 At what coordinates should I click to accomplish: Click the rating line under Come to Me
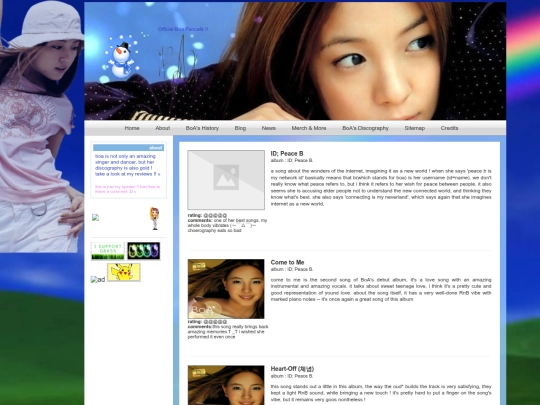[x=207, y=322]
